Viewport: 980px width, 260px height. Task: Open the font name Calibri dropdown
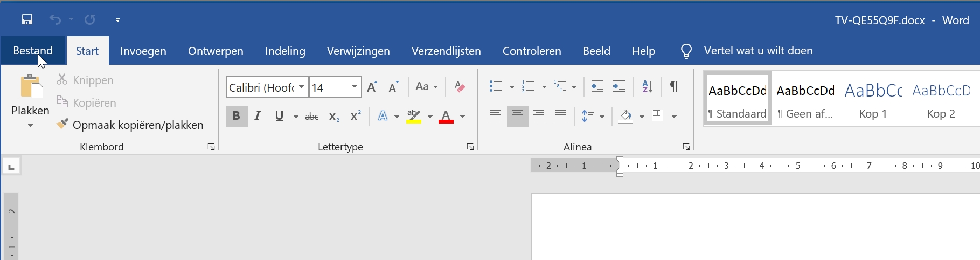[302, 87]
